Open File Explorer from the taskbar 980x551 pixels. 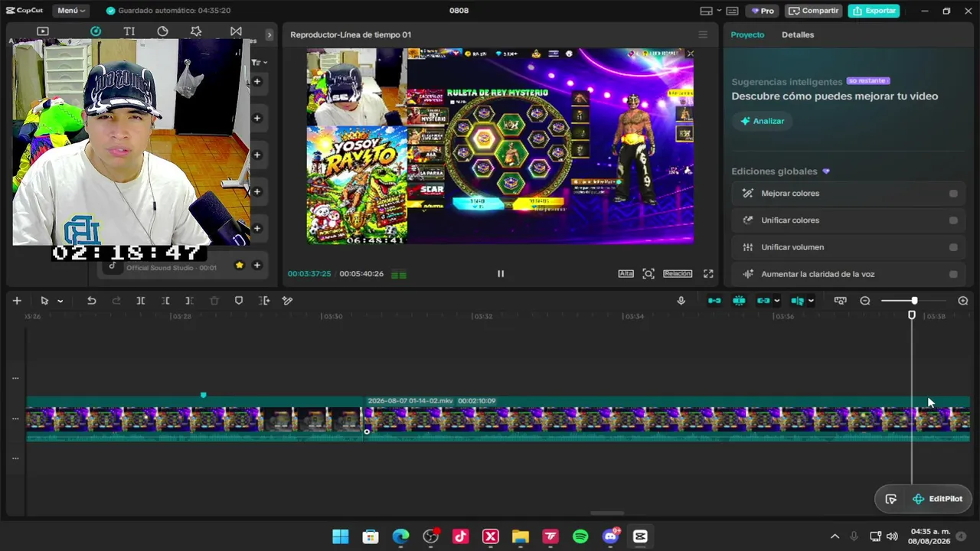(521, 536)
